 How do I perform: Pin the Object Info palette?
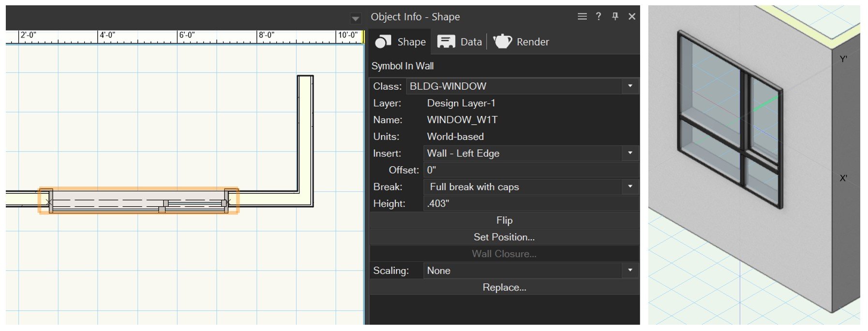[615, 16]
